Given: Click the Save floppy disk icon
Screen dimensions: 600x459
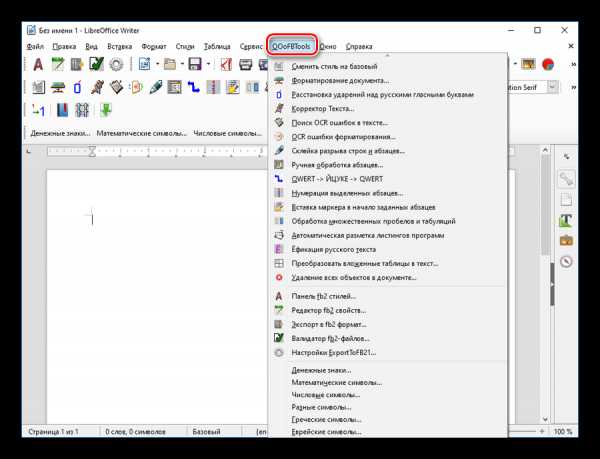Looking at the screenshot, I should point(194,65).
